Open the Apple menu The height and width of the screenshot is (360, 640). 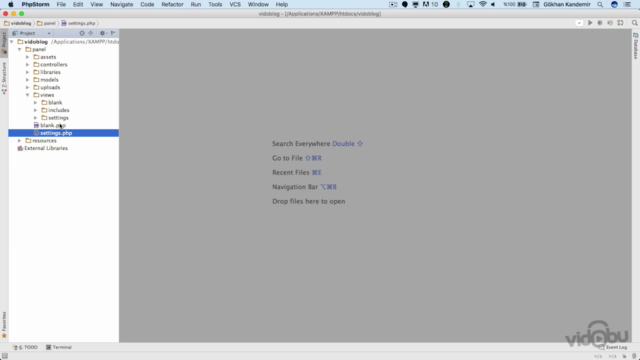[x=11, y=4]
